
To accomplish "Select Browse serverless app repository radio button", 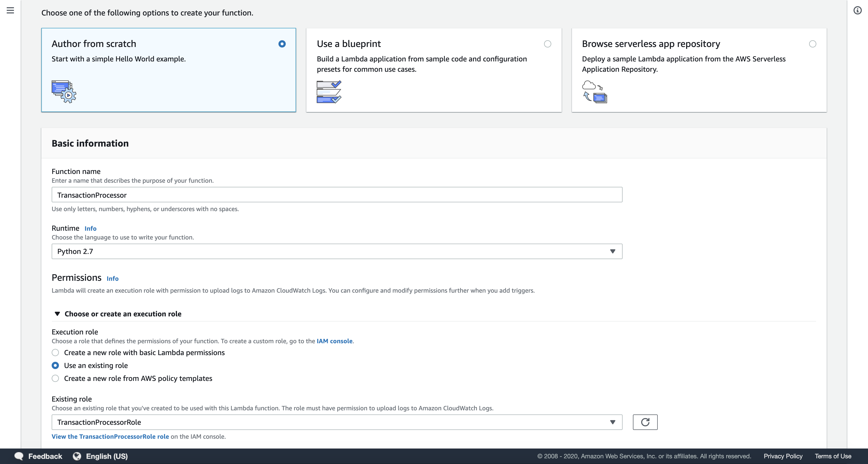I will 812,44.
